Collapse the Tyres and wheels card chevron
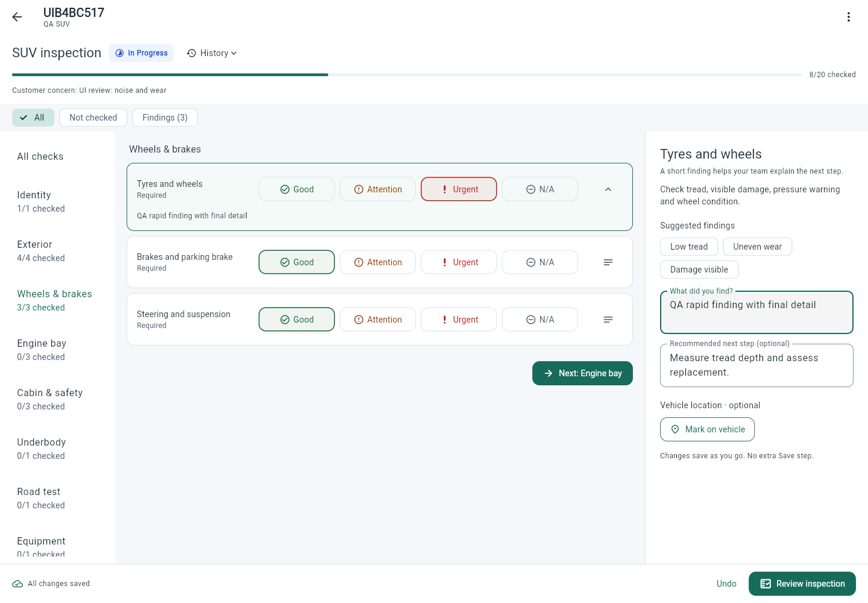 coord(608,189)
